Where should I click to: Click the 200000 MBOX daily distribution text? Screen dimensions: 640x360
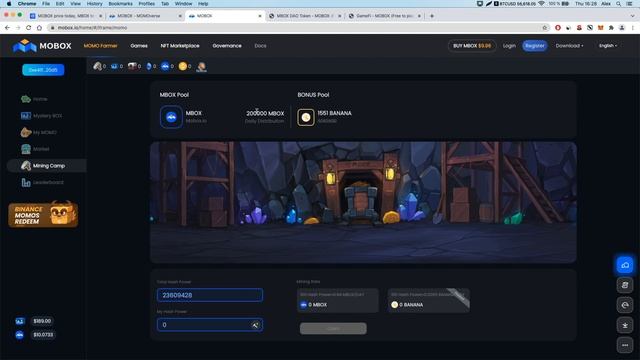click(265, 113)
